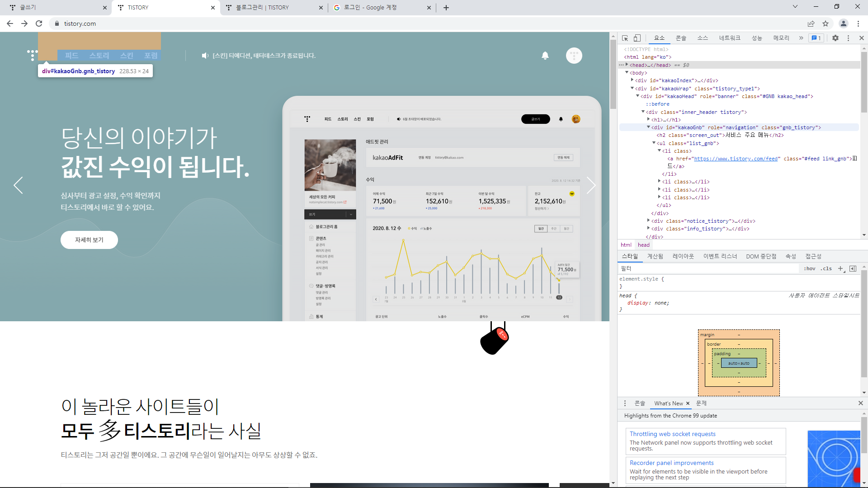The width and height of the screenshot is (868, 488).
Task: Click the inspect element picker icon
Action: [625, 38]
